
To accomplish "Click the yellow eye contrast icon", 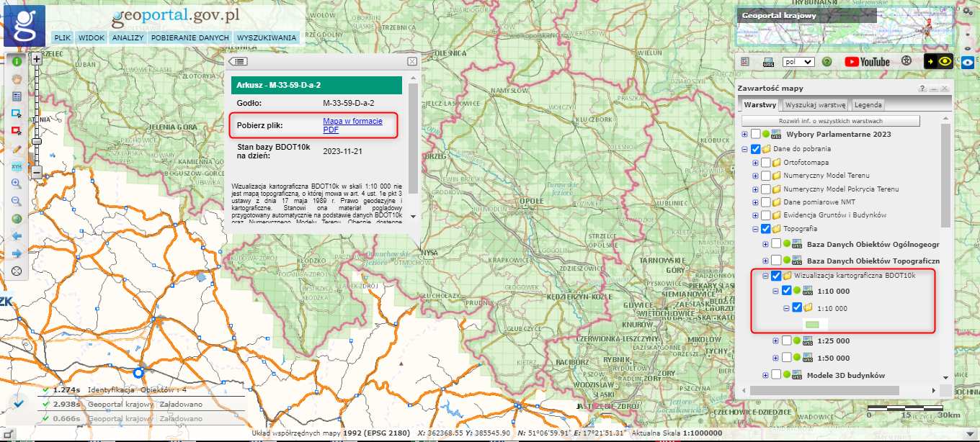I will tap(945, 62).
